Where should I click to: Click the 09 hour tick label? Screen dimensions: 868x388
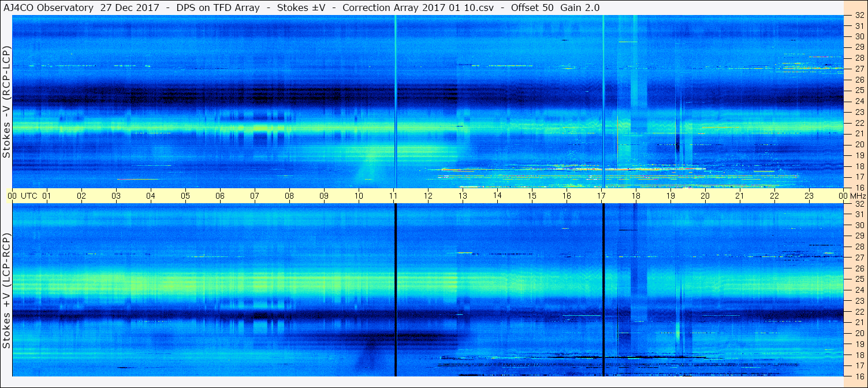[324, 196]
